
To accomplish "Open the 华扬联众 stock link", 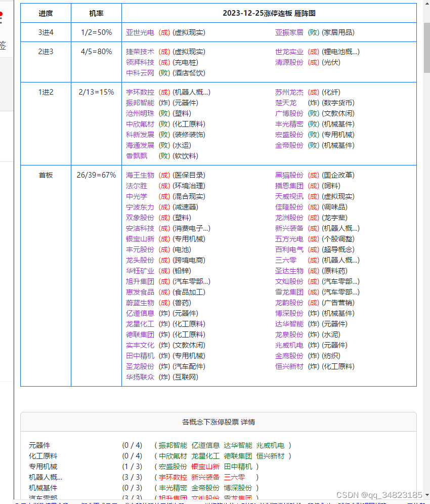I will (140, 377).
